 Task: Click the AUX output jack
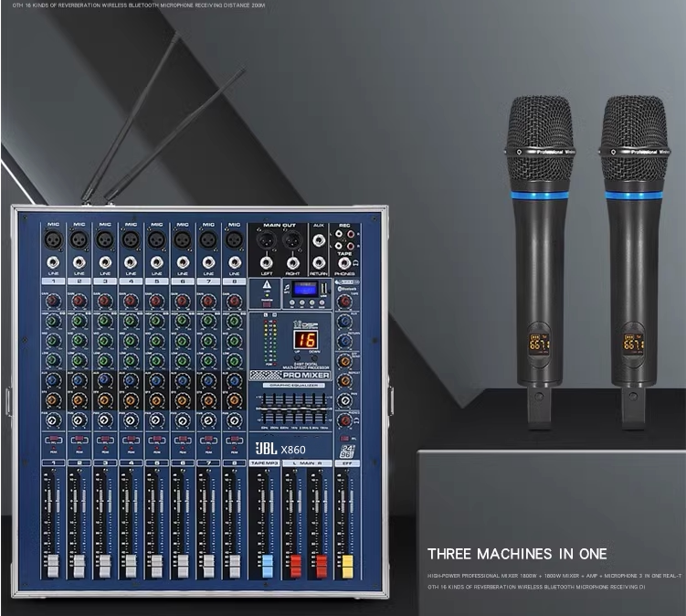pyautogui.click(x=319, y=239)
